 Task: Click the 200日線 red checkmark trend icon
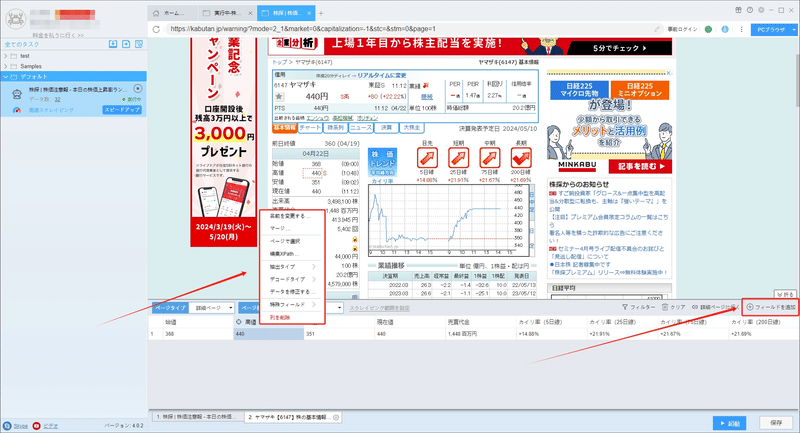[x=520, y=158]
